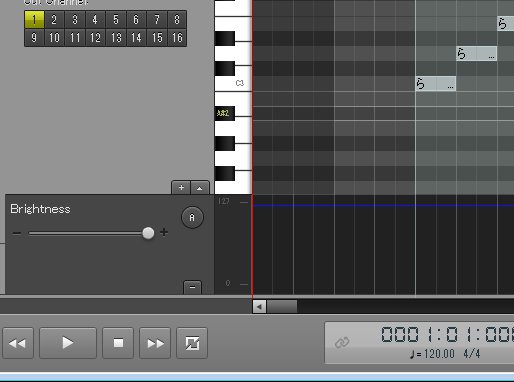514x382 pixels.
Task: Click the Brightness slider handle
Action: pos(148,233)
